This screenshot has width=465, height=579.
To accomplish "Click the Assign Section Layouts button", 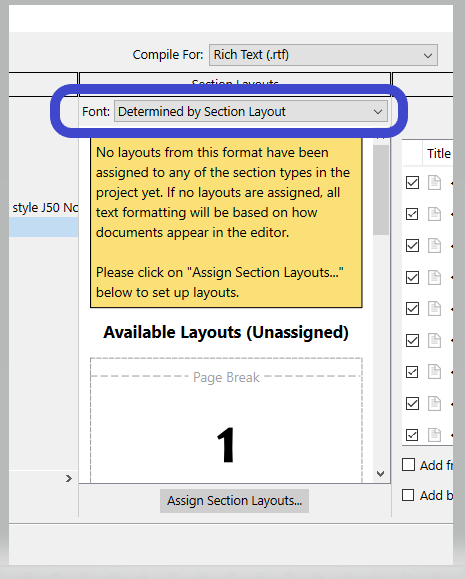I will click(x=234, y=501).
